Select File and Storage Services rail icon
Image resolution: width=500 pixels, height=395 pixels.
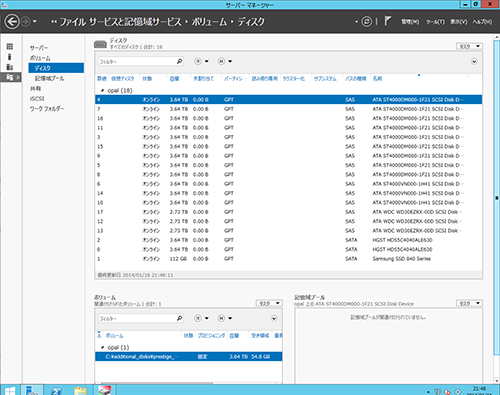coord(10,77)
